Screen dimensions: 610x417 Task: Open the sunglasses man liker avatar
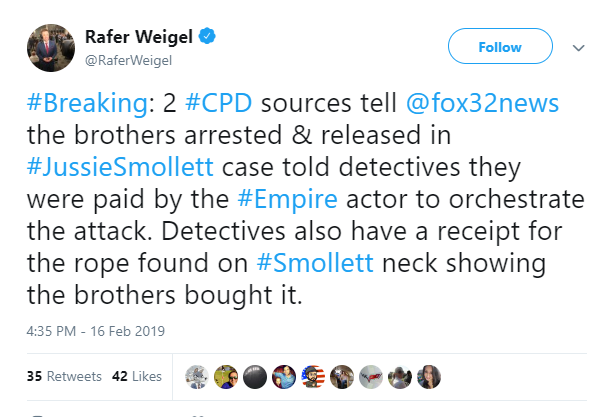click(226, 377)
